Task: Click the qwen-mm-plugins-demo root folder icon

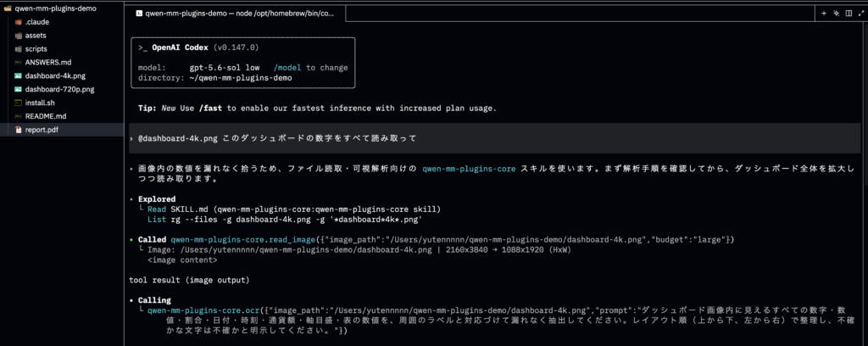Action: click(8, 8)
